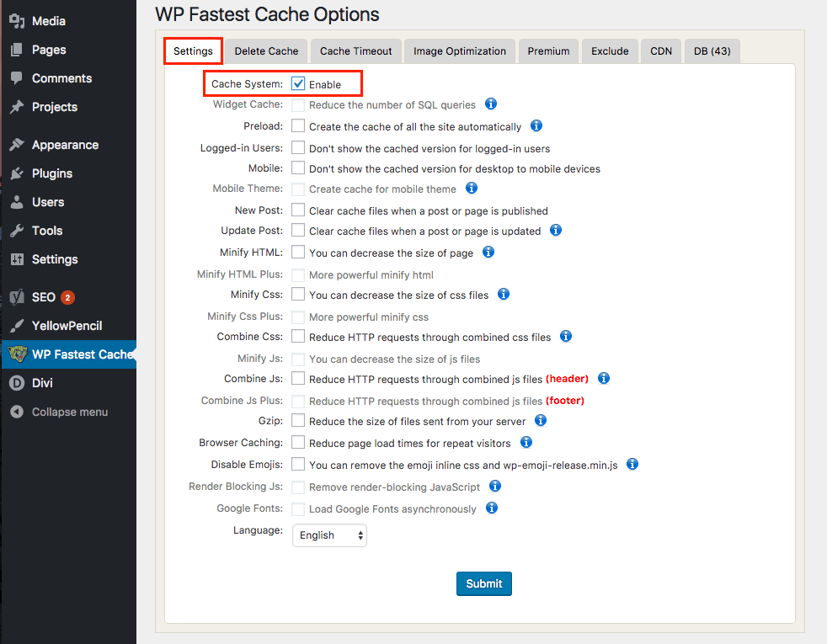Check the Disable Emojis option
Screen dimensions: 827x644
pos(298,464)
